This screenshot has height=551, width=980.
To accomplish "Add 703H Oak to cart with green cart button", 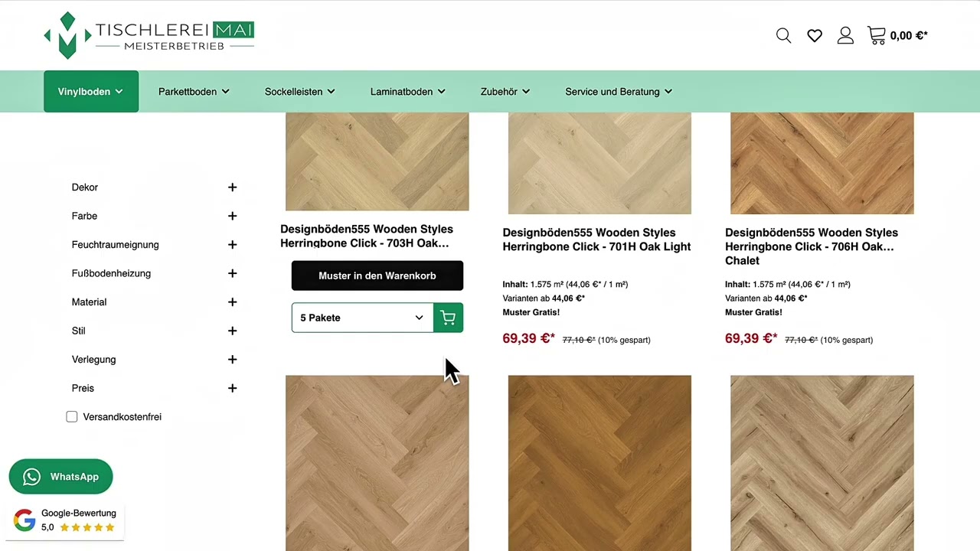I will [x=448, y=318].
